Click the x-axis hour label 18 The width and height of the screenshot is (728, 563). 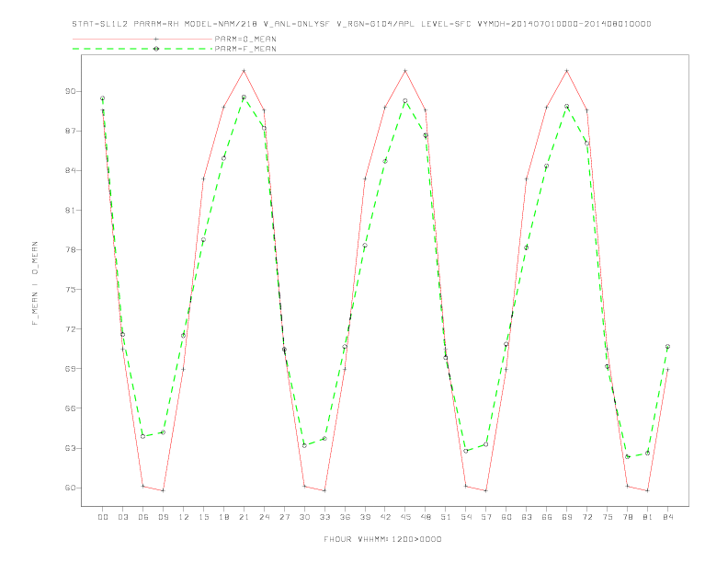pos(223,517)
